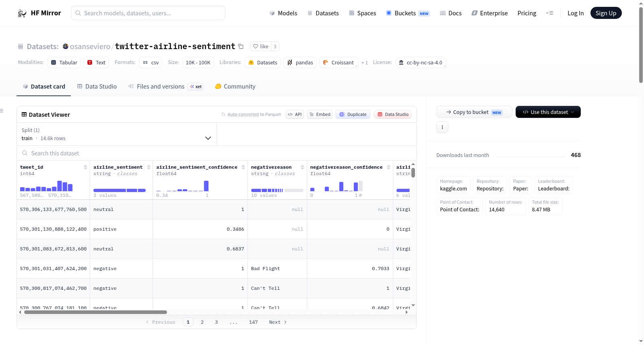Click the Datasets library tag

[x=263, y=62]
